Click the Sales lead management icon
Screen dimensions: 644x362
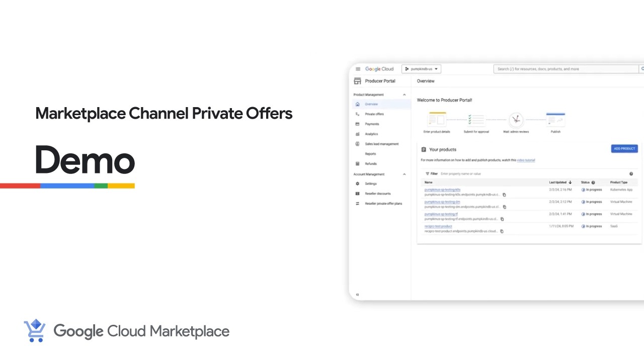357,144
